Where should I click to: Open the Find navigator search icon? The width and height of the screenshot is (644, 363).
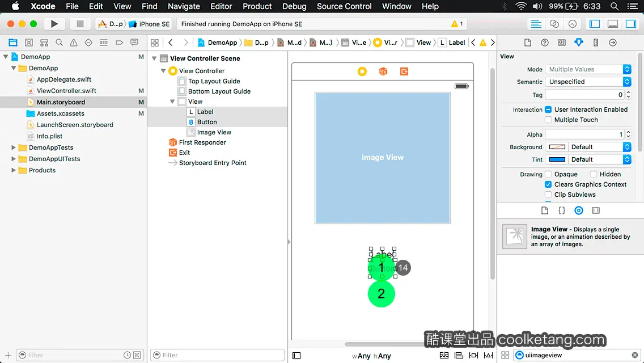[59, 43]
